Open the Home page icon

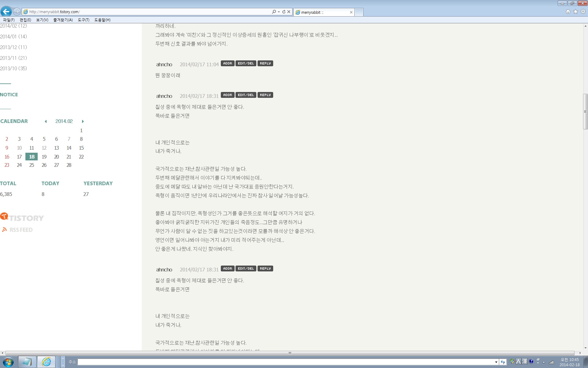(x=568, y=12)
